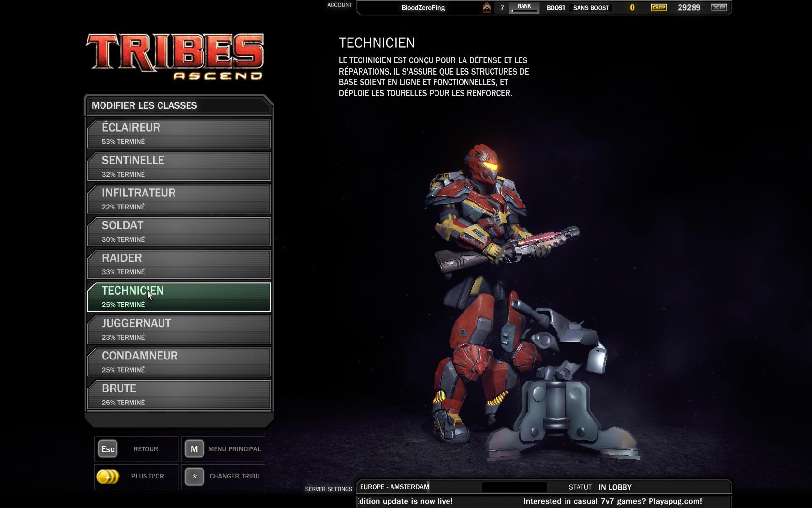Screen dimensions: 812x508
Task: Click 22% terminé under Infiltrateur
Action: (123, 207)
